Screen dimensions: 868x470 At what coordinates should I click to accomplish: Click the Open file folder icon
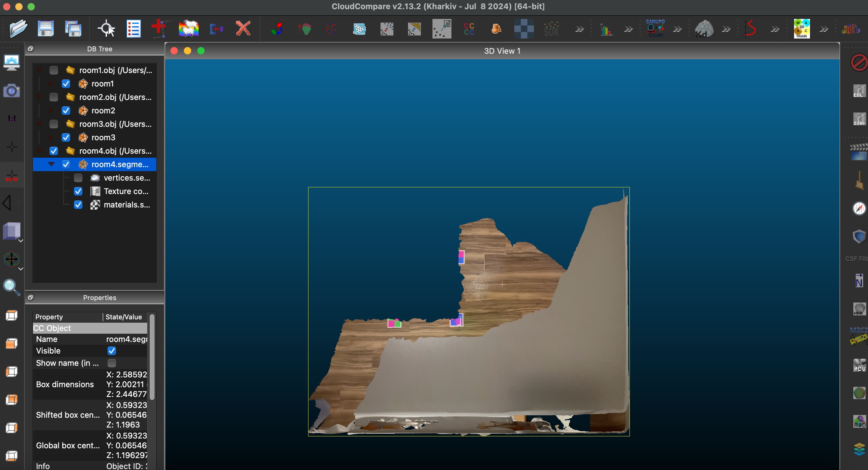click(x=18, y=29)
